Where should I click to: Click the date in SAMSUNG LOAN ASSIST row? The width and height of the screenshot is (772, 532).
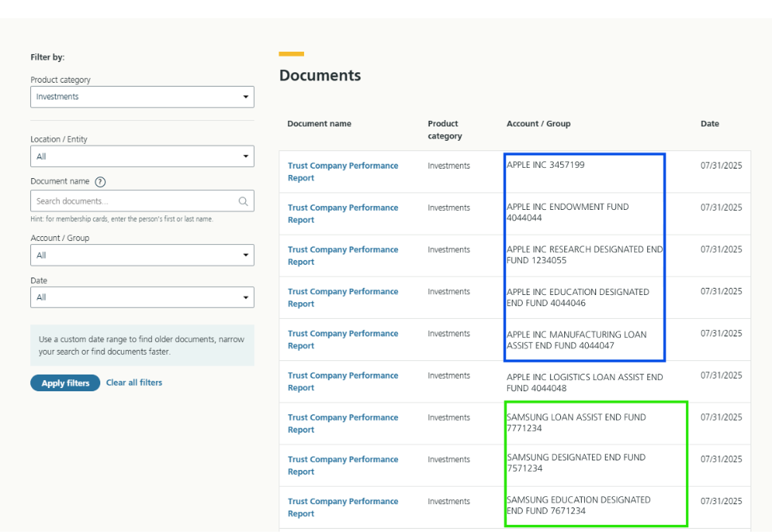[x=721, y=417]
